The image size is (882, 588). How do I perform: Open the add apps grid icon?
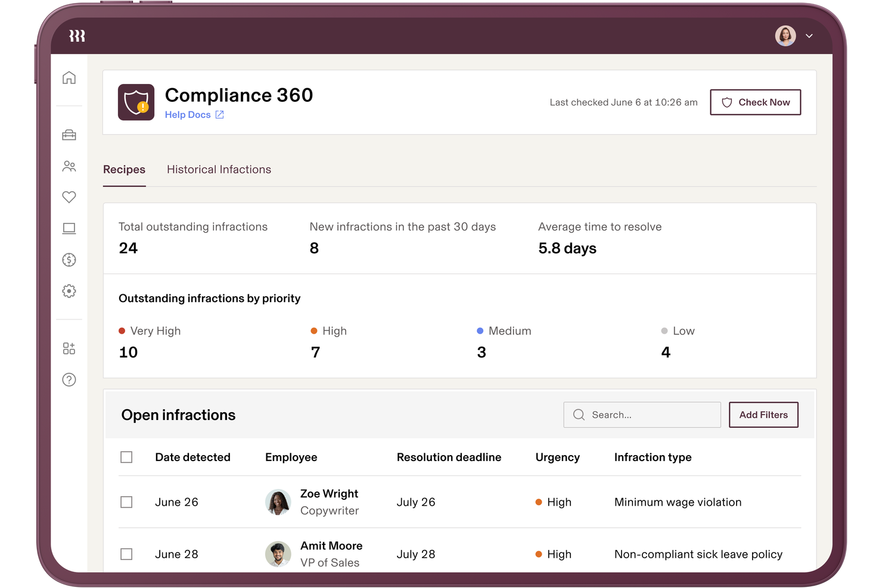69,349
